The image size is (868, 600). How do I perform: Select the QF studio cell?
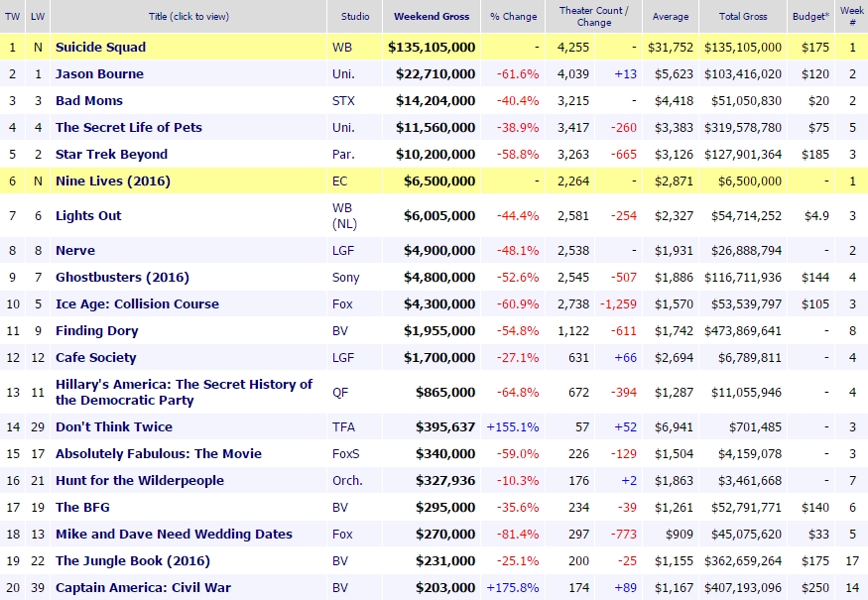[340, 392]
